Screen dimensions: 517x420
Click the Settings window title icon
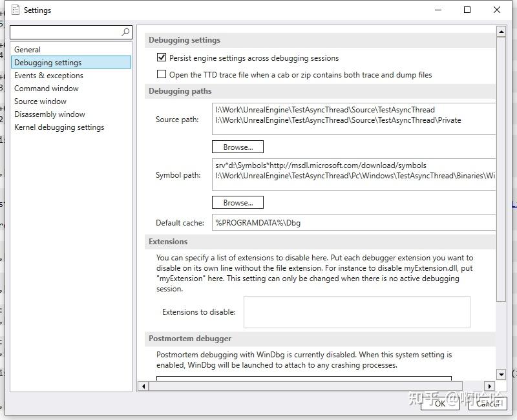15,10
